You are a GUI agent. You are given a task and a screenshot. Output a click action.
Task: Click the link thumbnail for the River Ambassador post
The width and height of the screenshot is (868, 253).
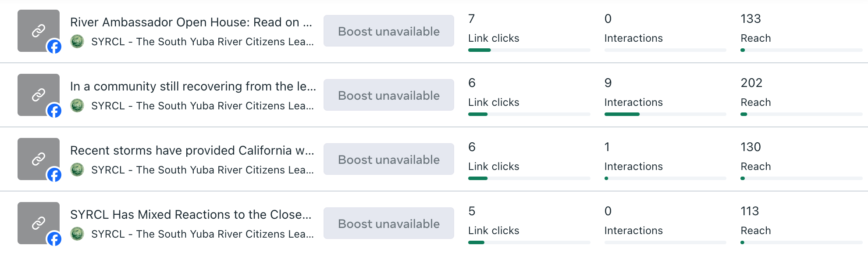39,31
